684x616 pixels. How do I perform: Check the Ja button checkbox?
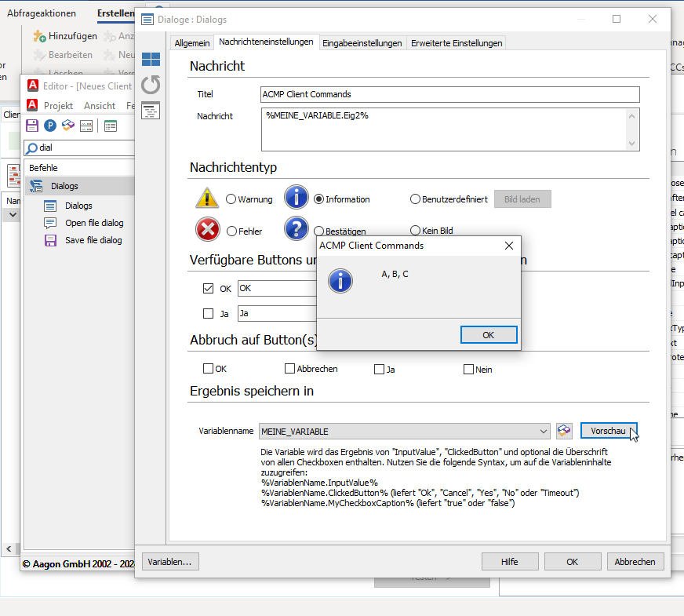coord(208,314)
